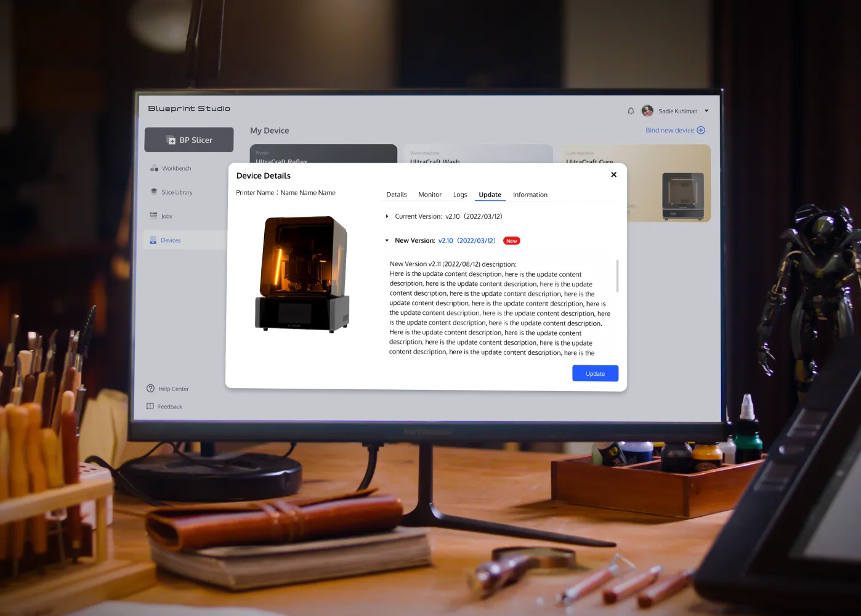Collapse the New Version section
Screen dimensions: 861x616
(x=387, y=241)
